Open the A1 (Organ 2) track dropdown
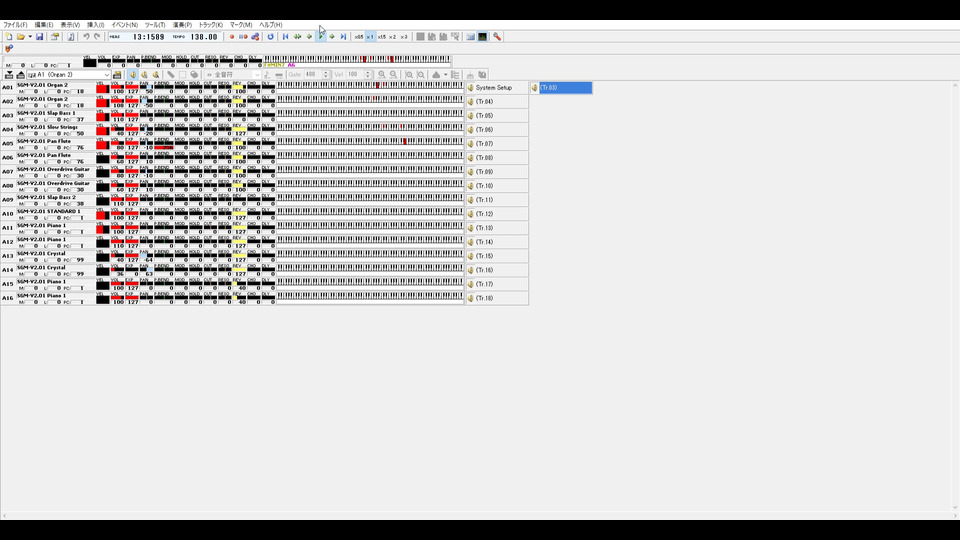Screen dimensions: 960x540 pos(68,75)
